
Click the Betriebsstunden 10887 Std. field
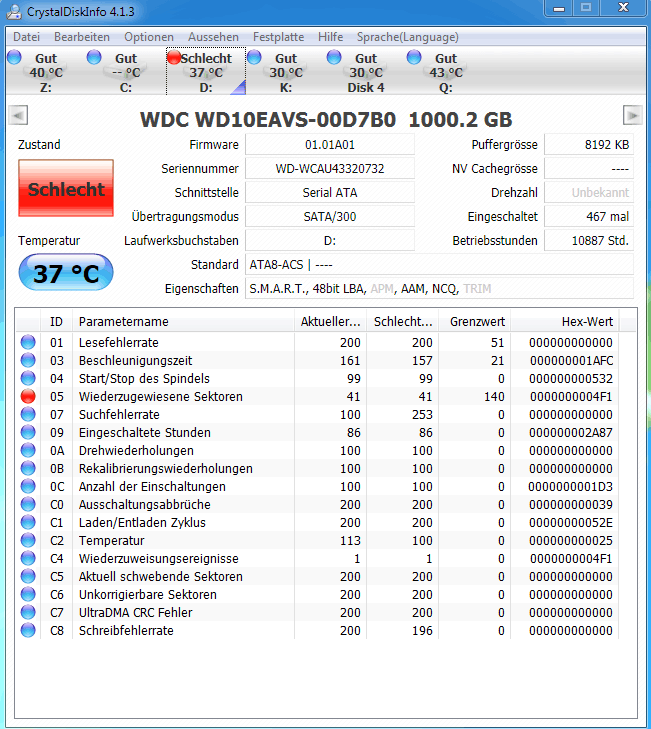pyautogui.click(x=589, y=241)
